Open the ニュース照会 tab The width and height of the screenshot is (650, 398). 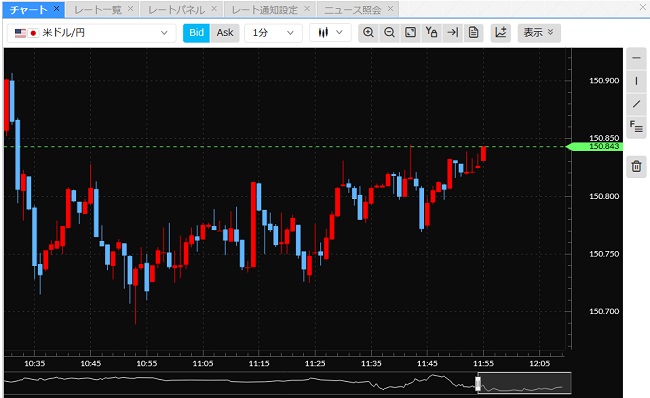pos(353,10)
